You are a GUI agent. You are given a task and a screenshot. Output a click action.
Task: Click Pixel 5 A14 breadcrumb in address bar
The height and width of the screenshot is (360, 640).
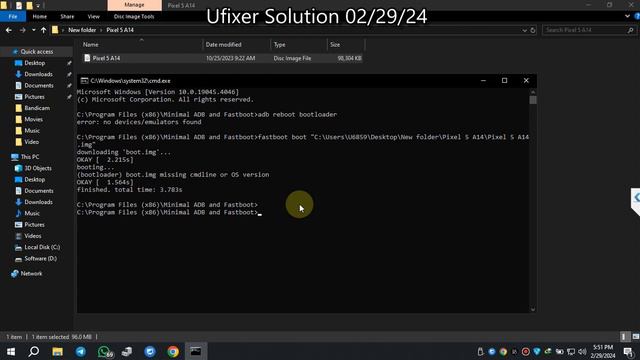(x=120, y=30)
